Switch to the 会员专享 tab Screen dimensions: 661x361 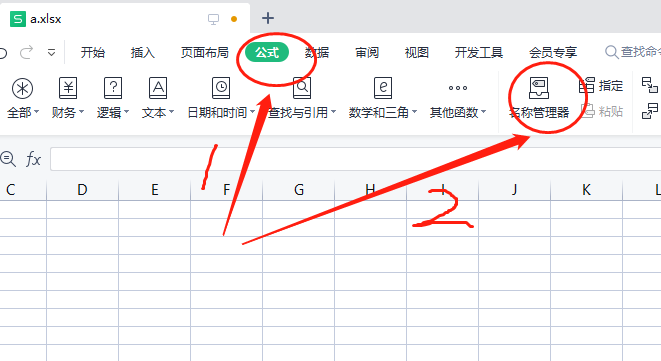click(x=553, y=53)
